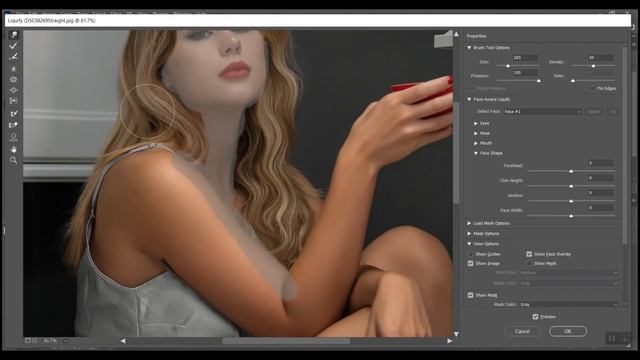
Task: Click the Chin Height slider
Action: (571, 186)
